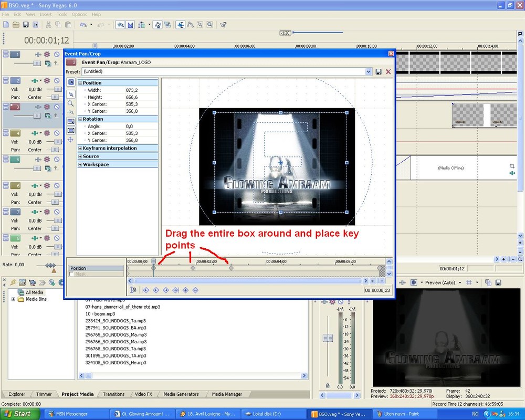This screenshot has width=525, height=420.
Task: Select the Normal Edit tool icon
Action: pyautogui.click(x=181, y=25)
